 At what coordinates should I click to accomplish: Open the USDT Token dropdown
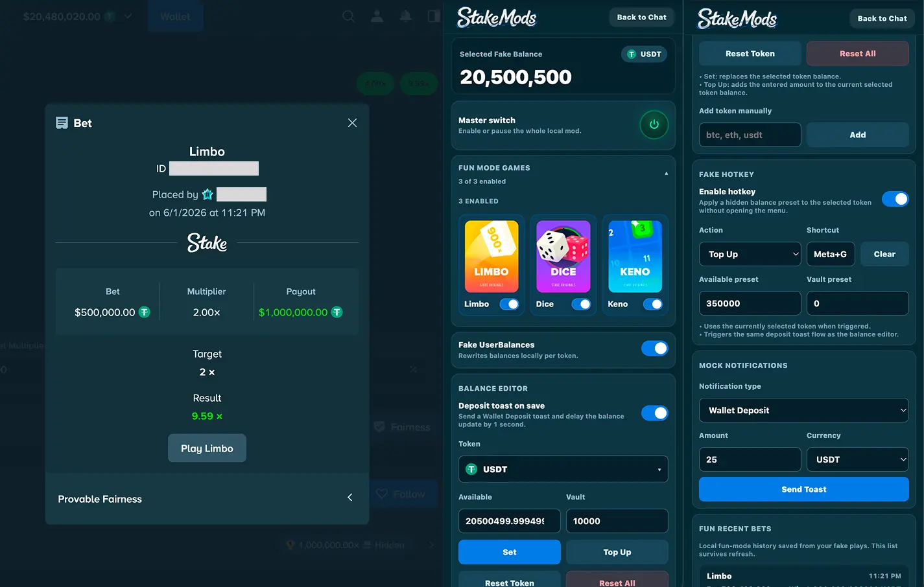coord(563,469)
